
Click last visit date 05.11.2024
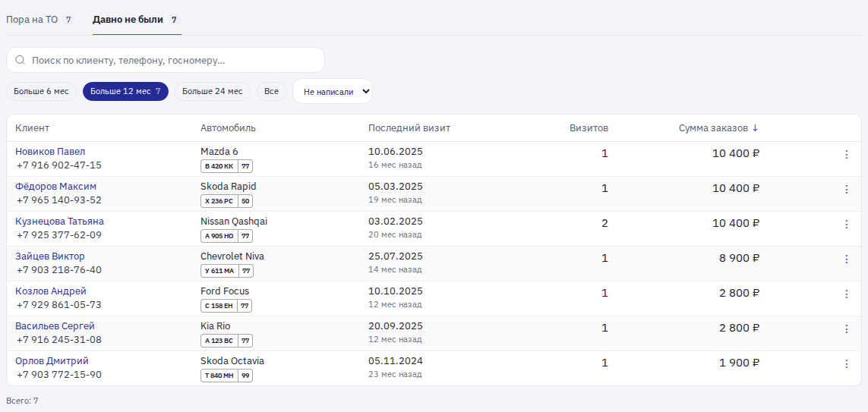(x=395, y=360)
